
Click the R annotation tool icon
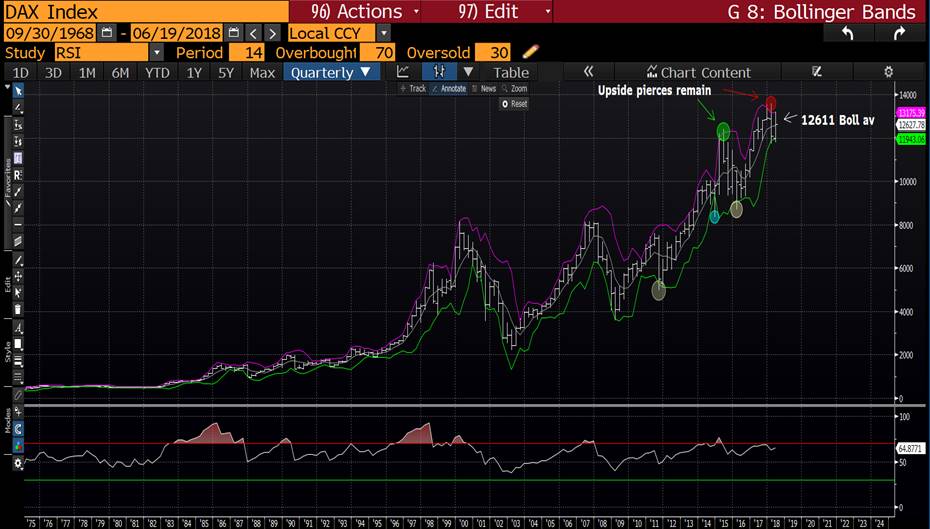18,174
